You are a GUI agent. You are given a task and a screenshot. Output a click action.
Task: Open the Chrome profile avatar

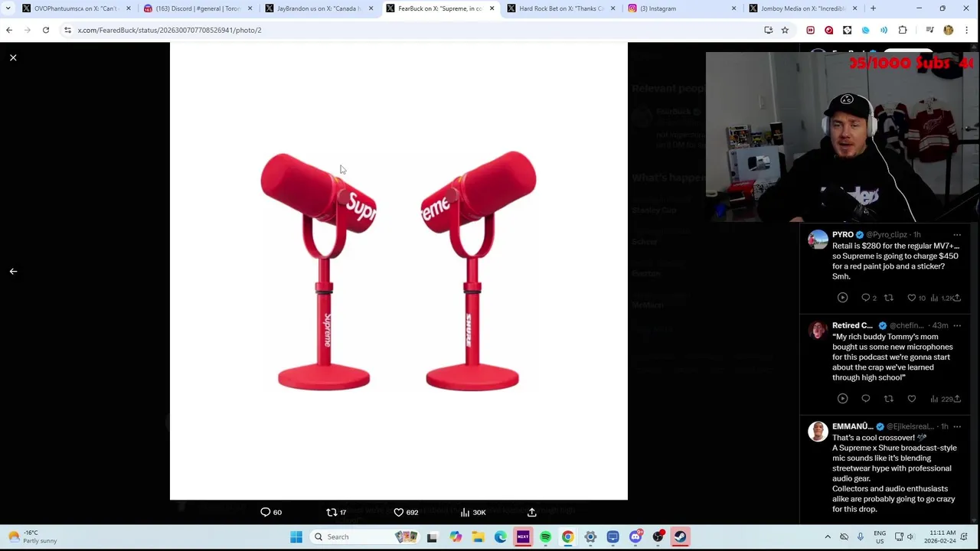948,30
